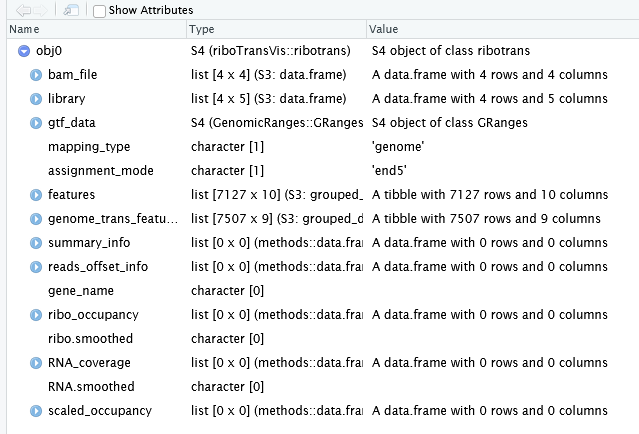The image size is (639, 434).
Task: Expand the summary_info data frame
Action: (36, 243)
